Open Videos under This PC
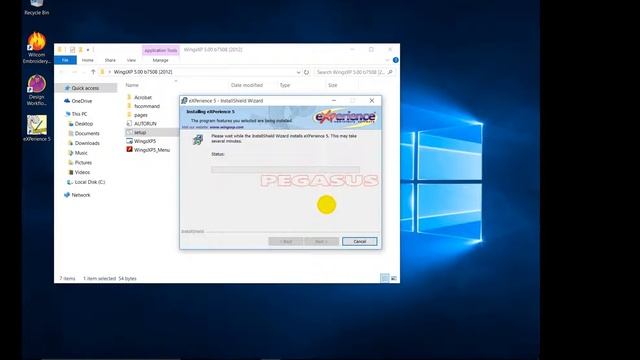640x360 pixels. pyautogui.click(x=82, y=172)
